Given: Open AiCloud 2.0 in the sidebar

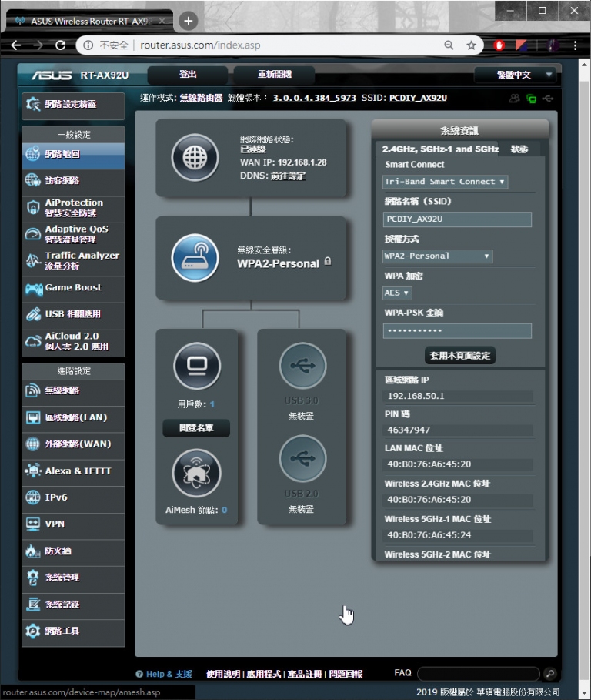Looking at the screenshot, I should pyautogui.click(x=73, y=341).
